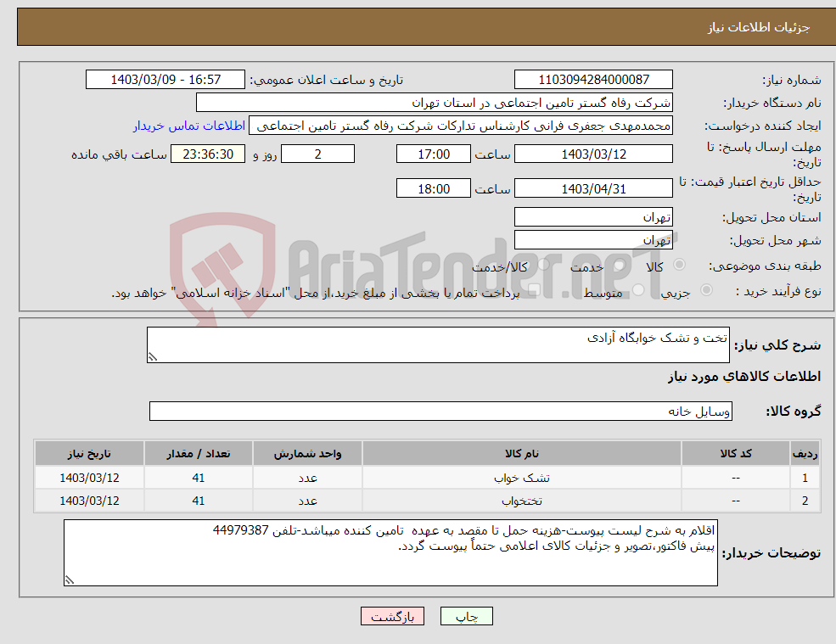Click the واحد شمارش column header

(x=307, y=453)
